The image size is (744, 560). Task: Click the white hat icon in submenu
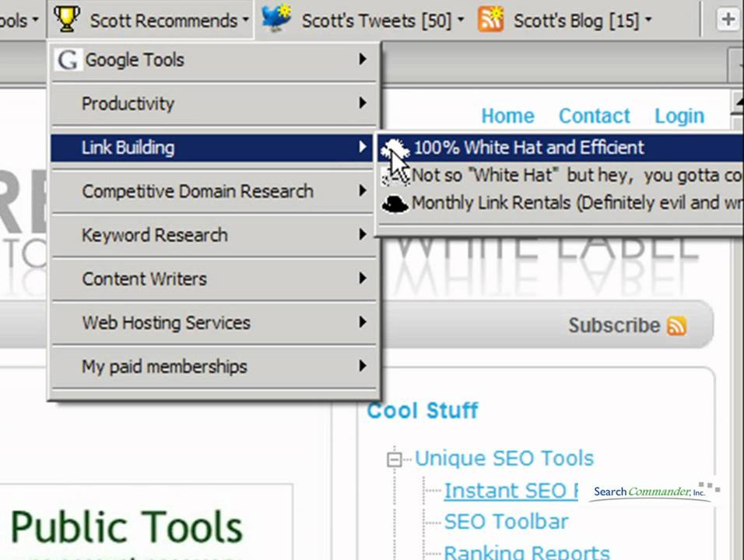pos(395,148)
